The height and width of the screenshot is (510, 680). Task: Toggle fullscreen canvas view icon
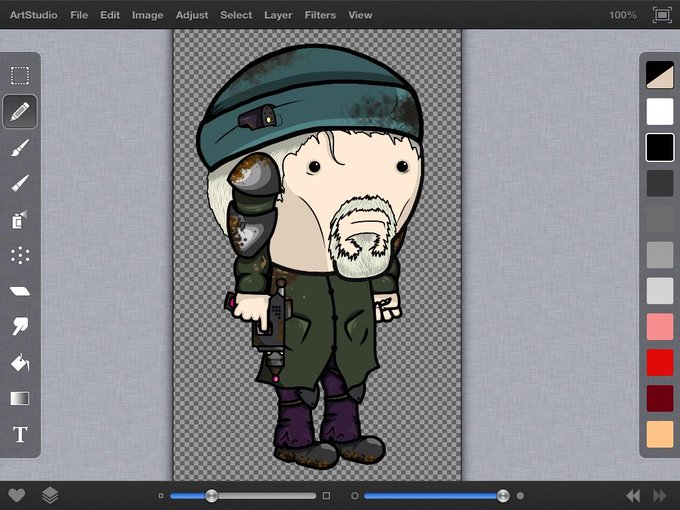[662, 15]
